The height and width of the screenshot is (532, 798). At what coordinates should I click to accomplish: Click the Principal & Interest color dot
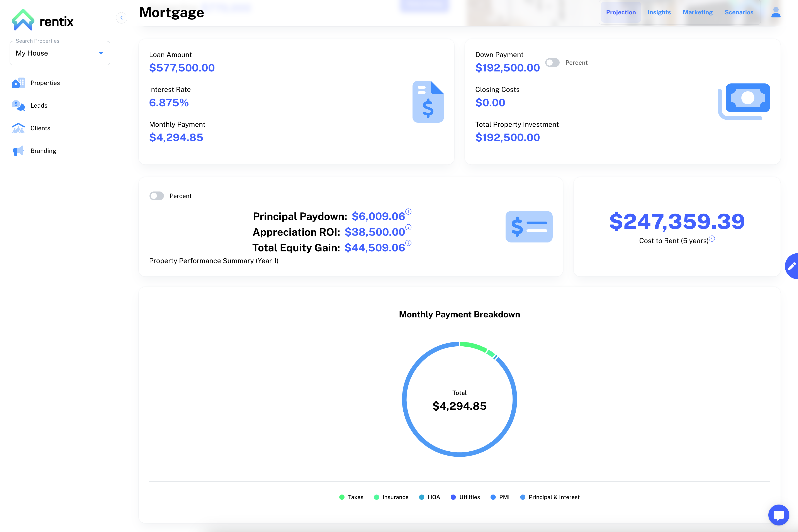pyautogui.click(x=523, y=497)
